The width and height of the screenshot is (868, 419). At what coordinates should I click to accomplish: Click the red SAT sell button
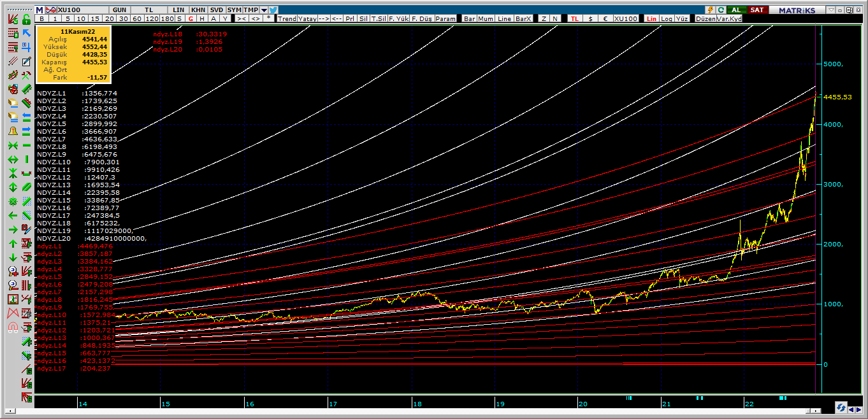tap(757, 10)
